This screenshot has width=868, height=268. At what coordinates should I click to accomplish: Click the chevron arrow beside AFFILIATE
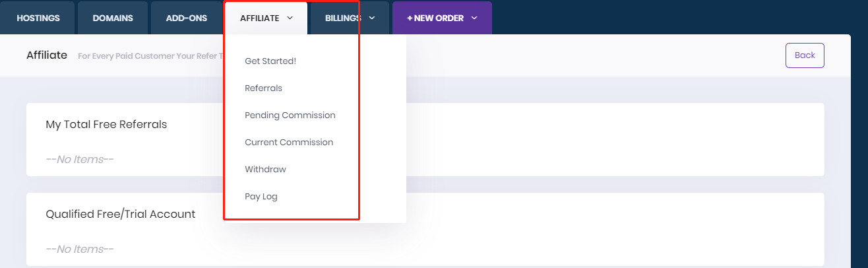[x=290, y=18]
